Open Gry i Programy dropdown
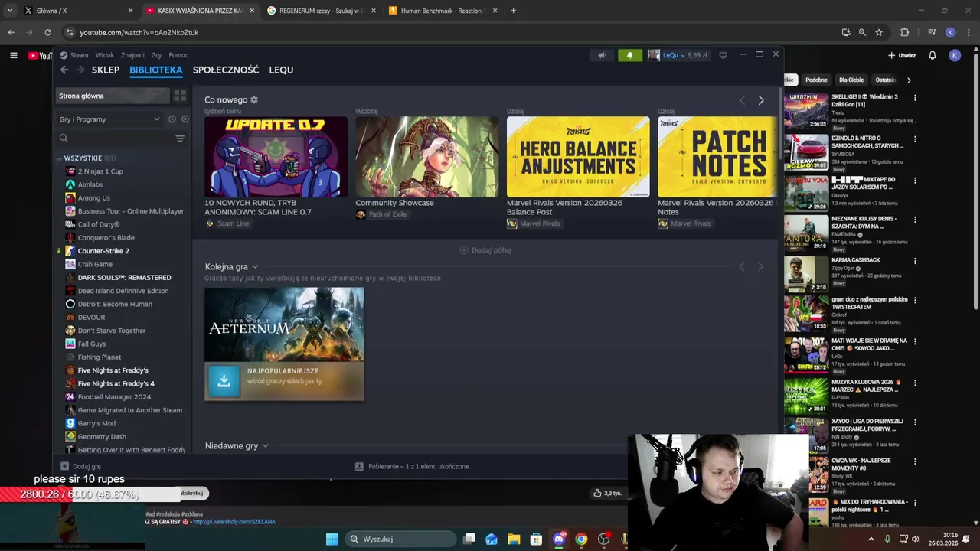This screenshot has width=980, height=551. [109, 119]
